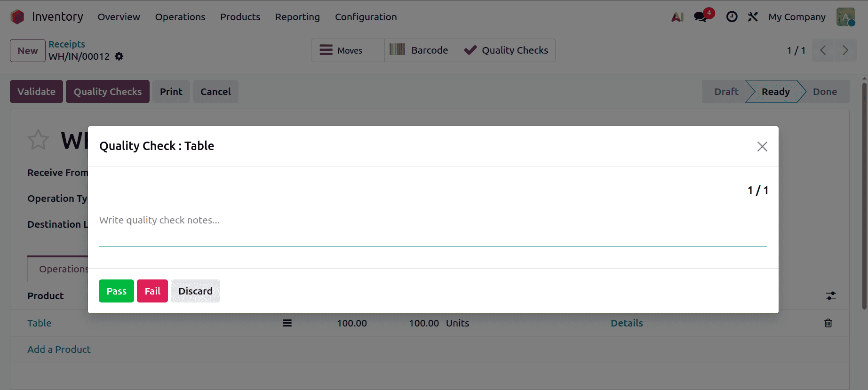Cancel the receipt
868x390 pixels.
[215, 91]
